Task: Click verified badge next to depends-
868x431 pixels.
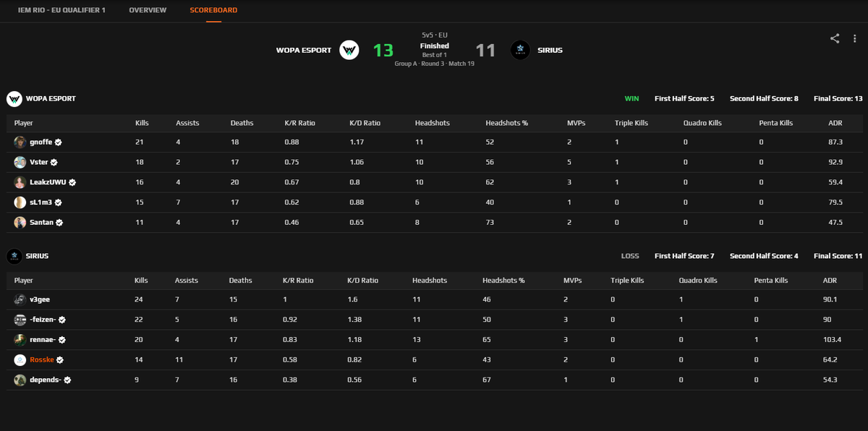Action: (x=67, y=380)
